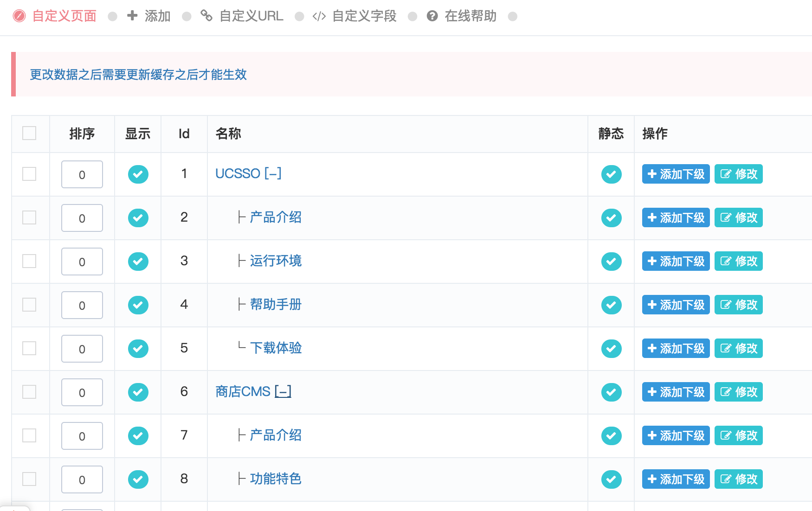Select checkbox for 下载体验 row
The image size is (812, 511).
pos(29,348)
